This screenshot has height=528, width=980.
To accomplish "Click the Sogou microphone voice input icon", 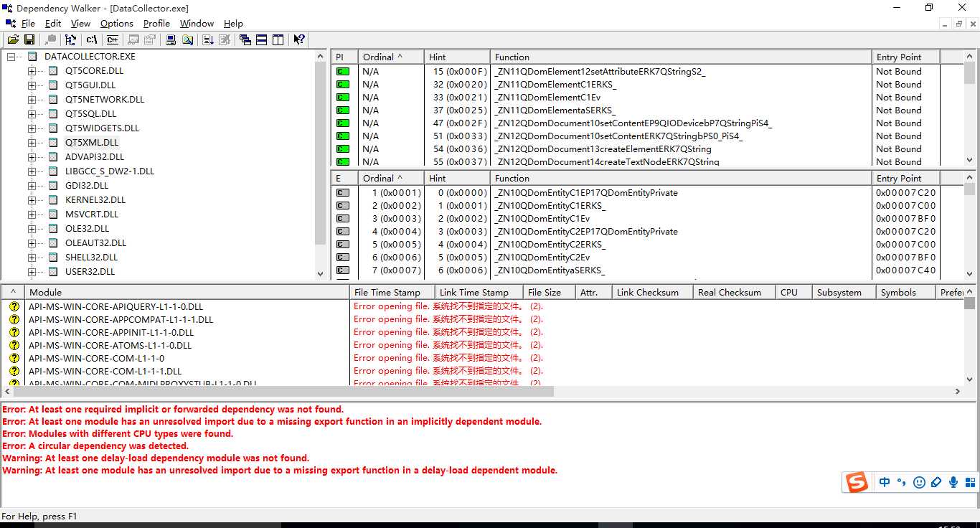I will click(953, 482).
